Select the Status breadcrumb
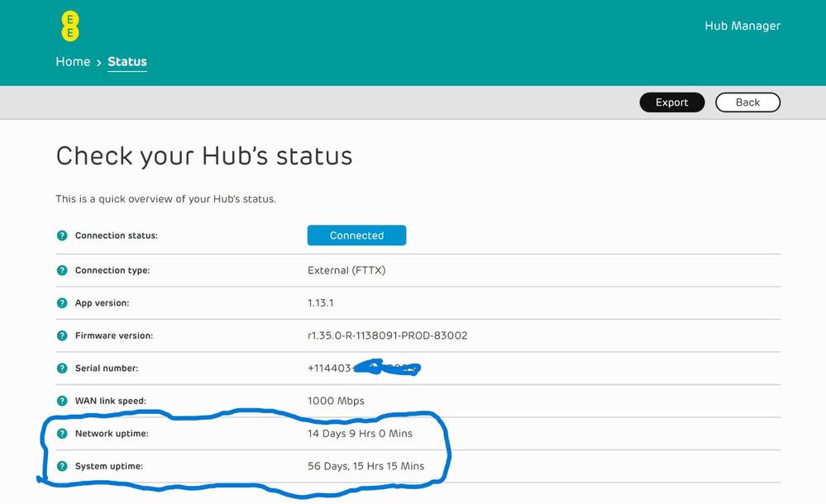The height and width of the screenshot is (504, 826). click(127, 62)
